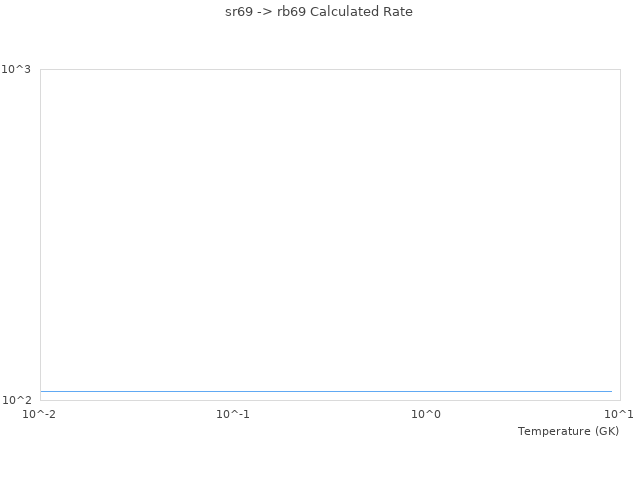
Task: Click the (GK) unit in axis title
Action: [x=606, y=431]
